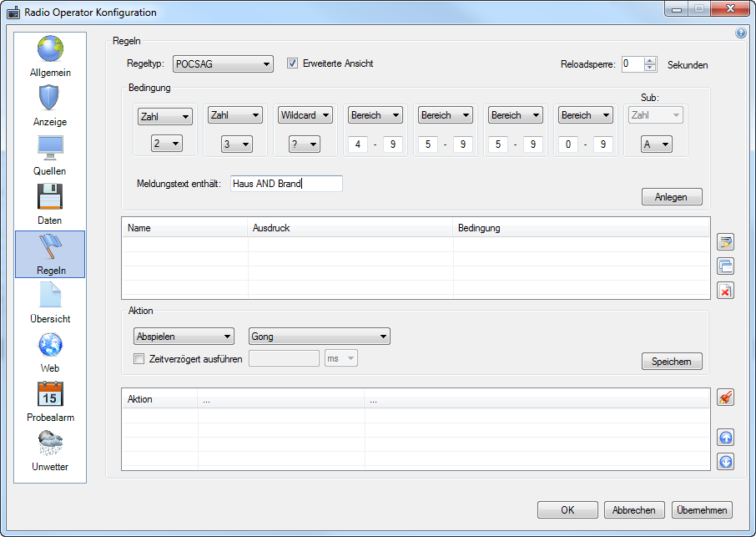This screenshot has height=537, width=756.
Task: Click the lower bound field showing 4
Action: point(358,144)
